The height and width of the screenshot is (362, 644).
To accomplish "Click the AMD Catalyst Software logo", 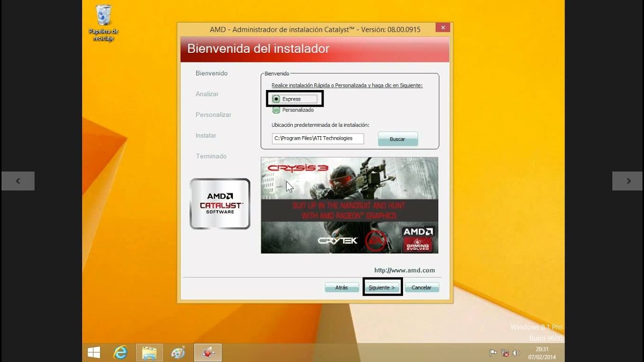I will pyautogui.click(x=220, y=204).
